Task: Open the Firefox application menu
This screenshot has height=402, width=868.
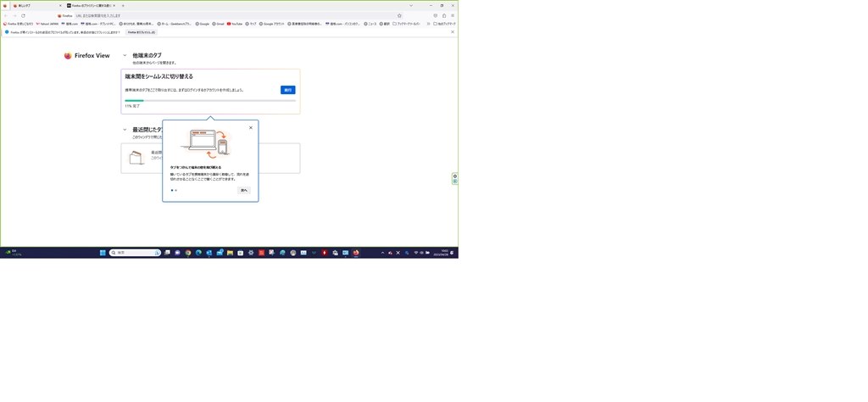Action: coord(453,15)
